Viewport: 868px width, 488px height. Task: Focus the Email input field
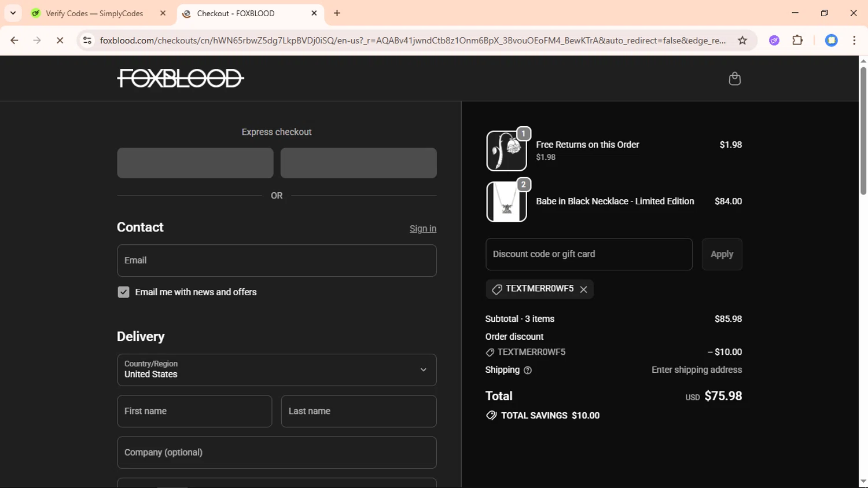click(x=277, y=260)
